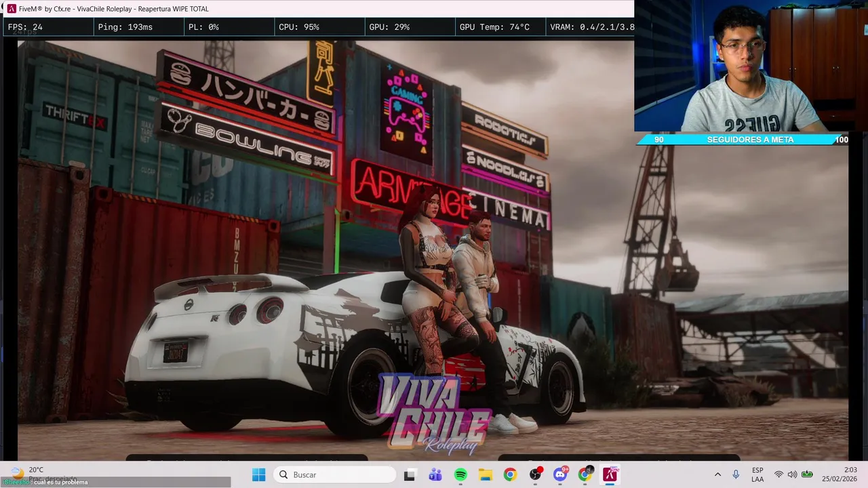Click the GPU: 29% readout
Image resolution: width=868 pixels, height=488 pixels.
[389, 27]
